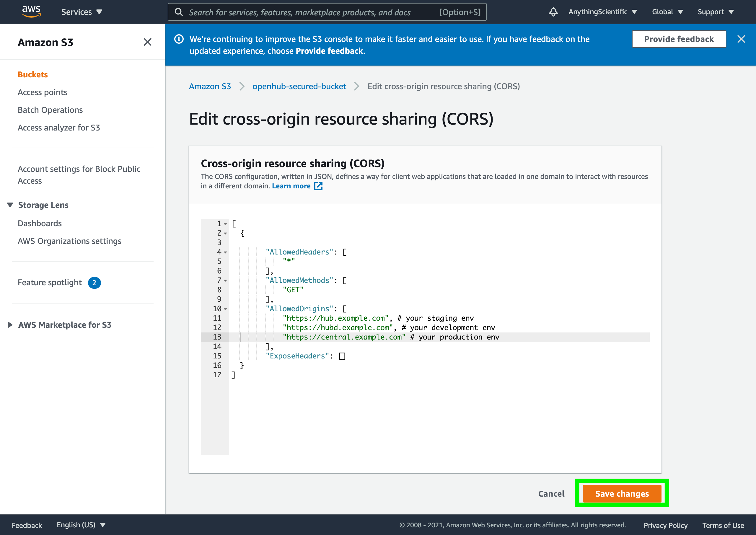Go to openhub-secured-bucket breadcrumb
756x535 pixels.
(x=299, y=86)
